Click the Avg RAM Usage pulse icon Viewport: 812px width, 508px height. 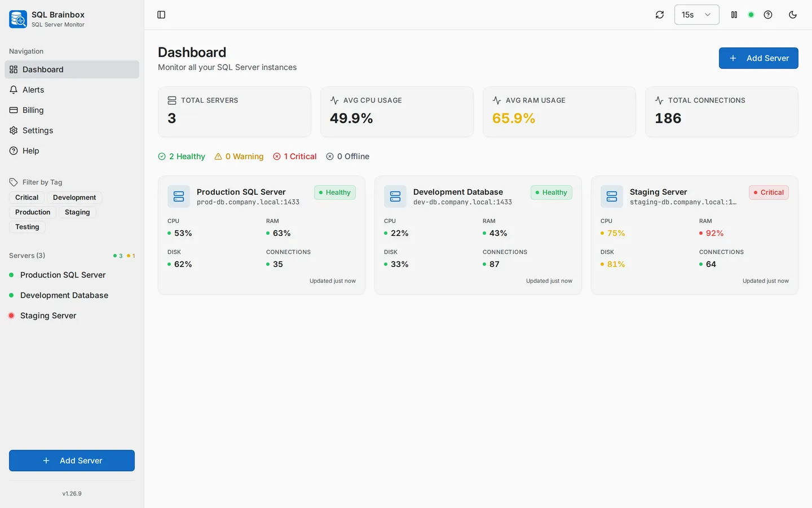tap(497, 100)
